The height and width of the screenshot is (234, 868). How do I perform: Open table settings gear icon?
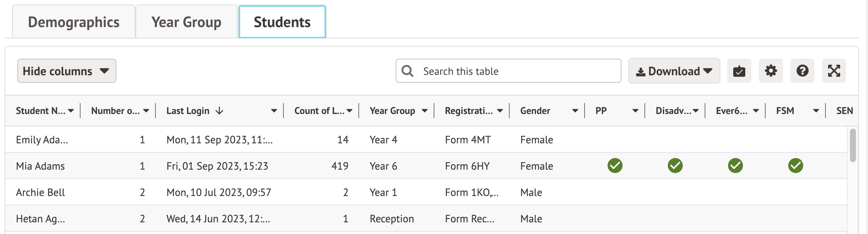click(x=771, y=71)
